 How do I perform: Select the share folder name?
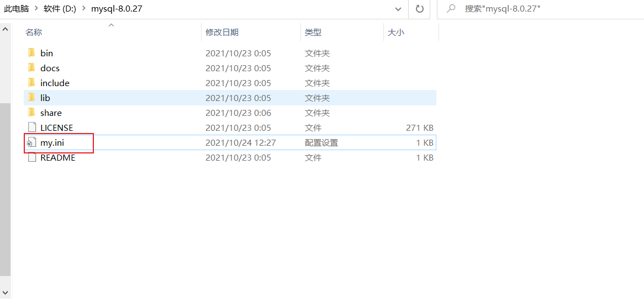(51, 113)
